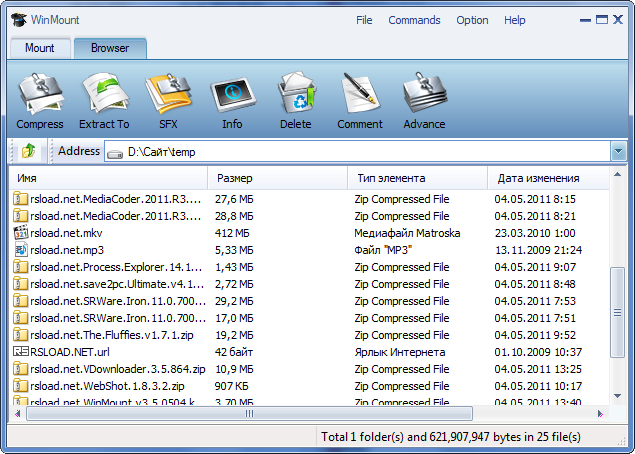Minimize the WinMount window
Image resolution: width=635 pixels, height=454 pixels.
pyautogui.click(x=585, y=20)
